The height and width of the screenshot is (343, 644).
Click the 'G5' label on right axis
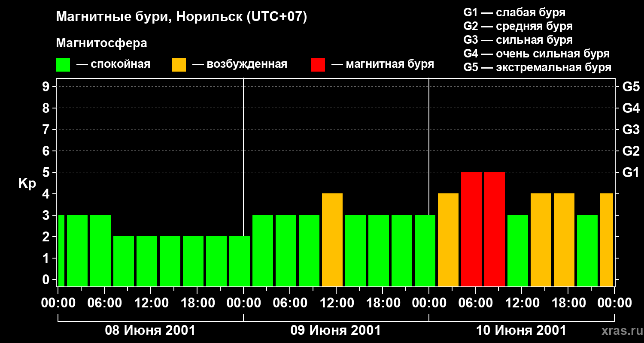(631, 87)
